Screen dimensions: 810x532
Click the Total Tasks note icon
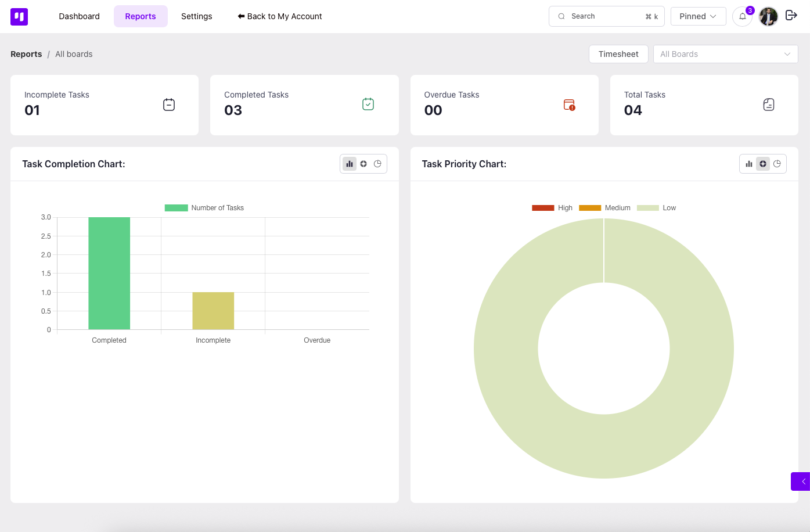(x=769, y=105)
